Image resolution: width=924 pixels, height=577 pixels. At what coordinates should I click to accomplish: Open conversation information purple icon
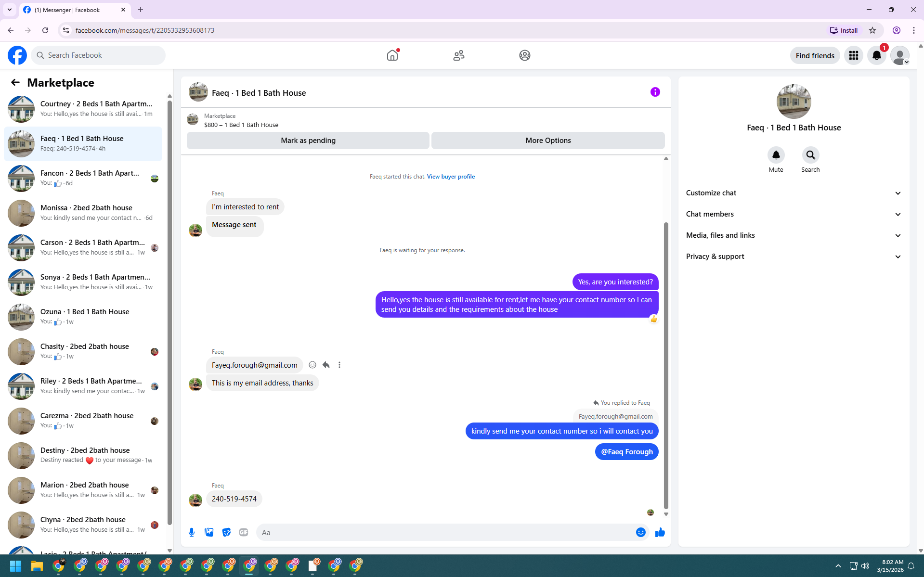pyautogui.click(x=655, y=92)
